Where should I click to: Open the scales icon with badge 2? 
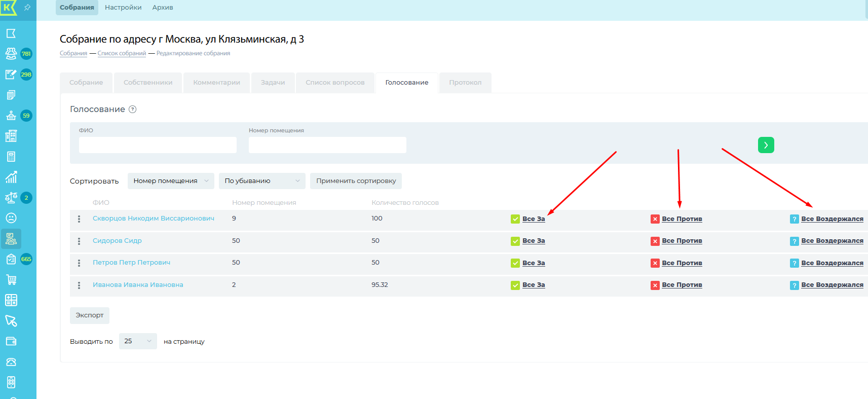click(11, 198)
